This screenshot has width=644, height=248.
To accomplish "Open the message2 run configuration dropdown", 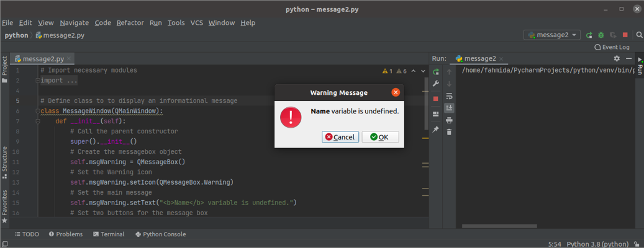I will (552, 35).
